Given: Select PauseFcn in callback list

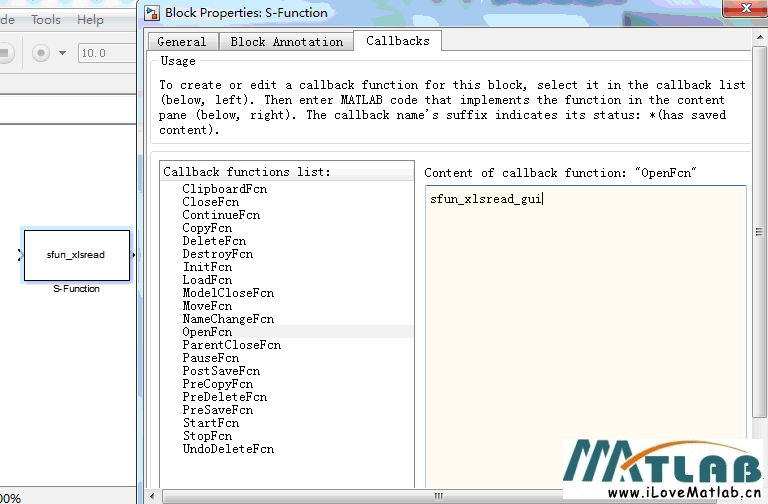Looking at the screenshot, I should click(211, 358).
